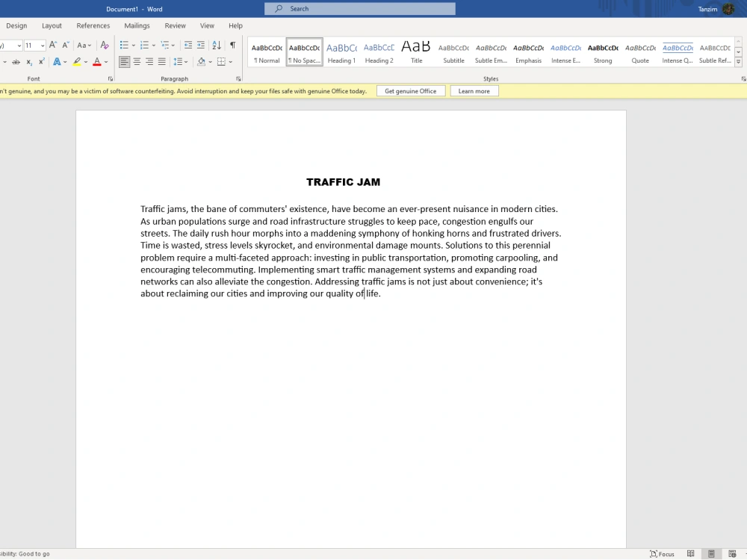Open Tanzim account profile picture
The height and width of the screenshot is (560, 747).
tap(728, 9)
